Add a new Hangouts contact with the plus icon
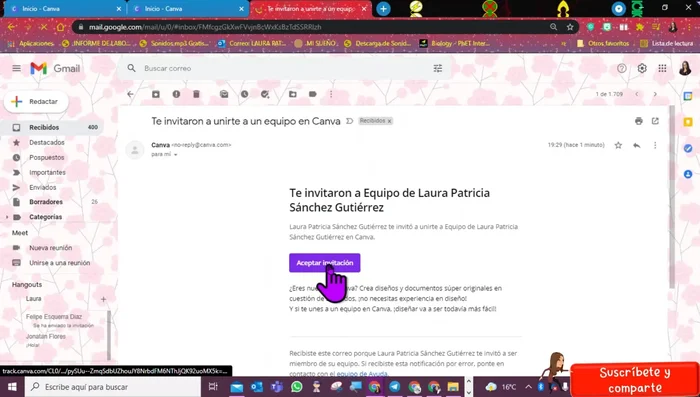 (103, 299)
